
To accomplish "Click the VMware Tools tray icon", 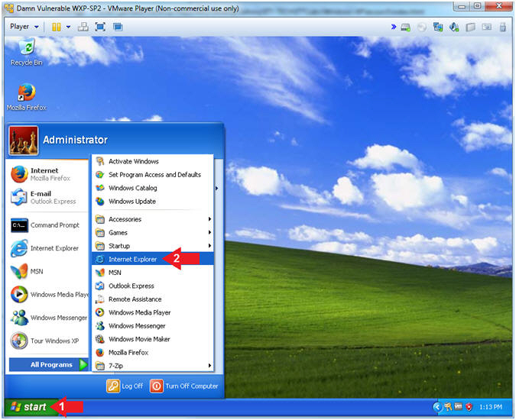I will point(458,407).
